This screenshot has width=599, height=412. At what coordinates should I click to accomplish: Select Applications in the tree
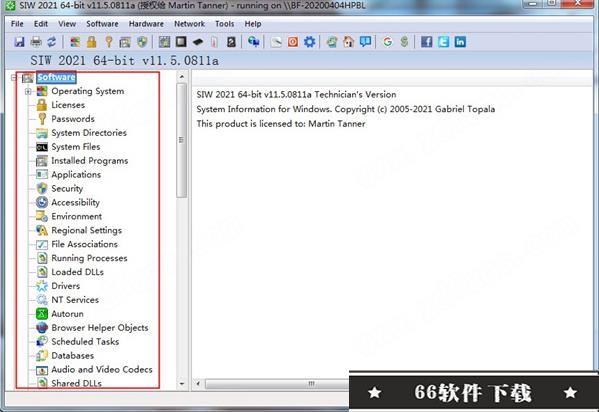coord(76,175)
